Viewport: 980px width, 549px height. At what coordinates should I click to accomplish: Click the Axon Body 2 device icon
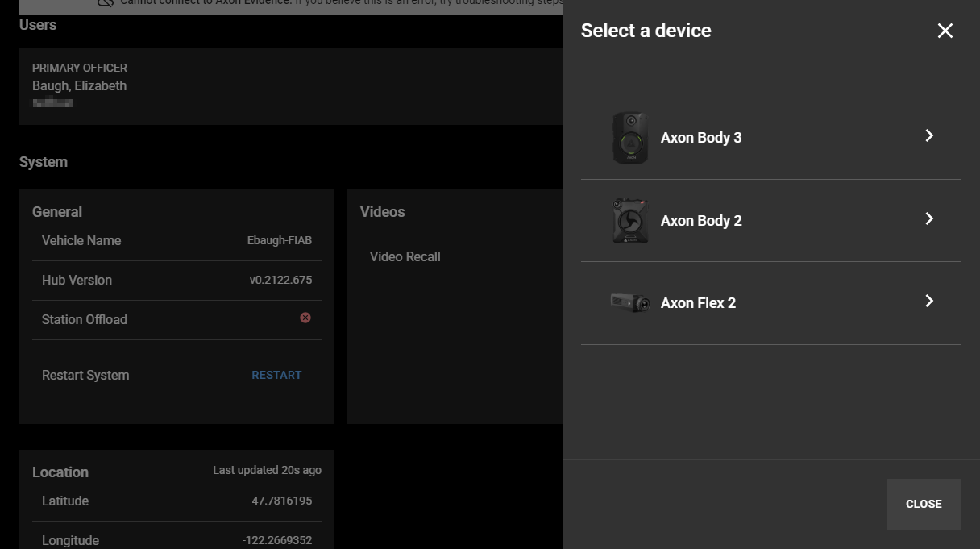(x=630, y=220)
